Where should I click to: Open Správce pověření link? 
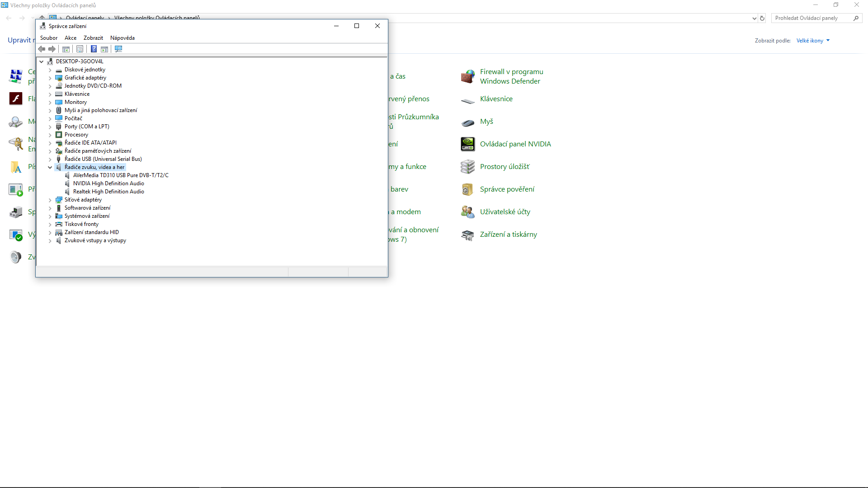tap(507, 189)
